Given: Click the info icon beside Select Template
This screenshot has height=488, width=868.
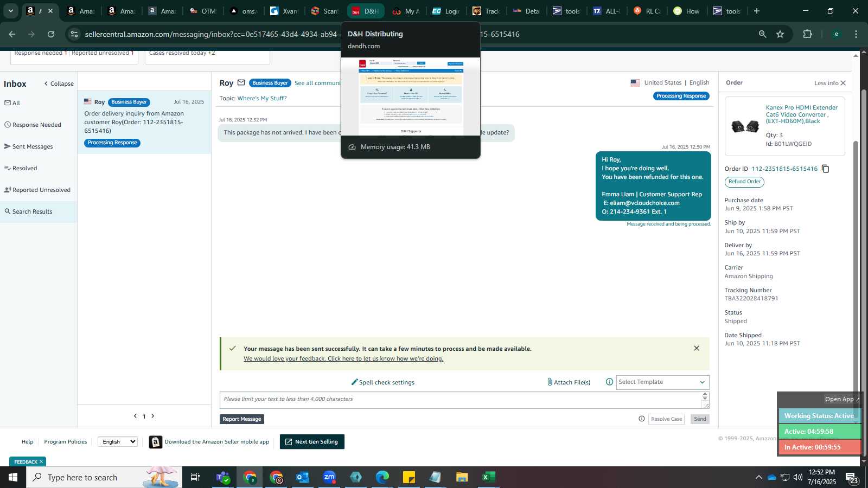Looking at the screenshot, I should point(609,382).
